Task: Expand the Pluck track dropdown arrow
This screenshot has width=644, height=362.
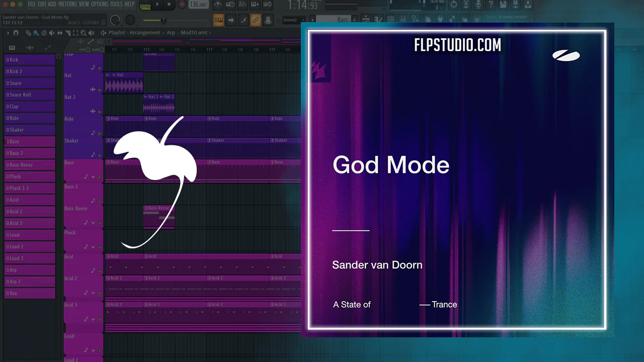Action: pos(93,247)
